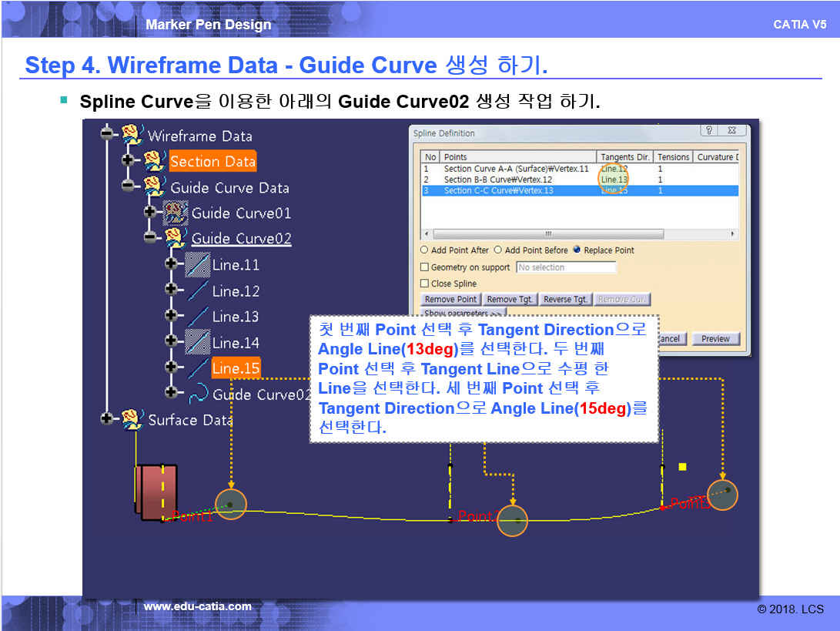This screenshot has height=631, width=840.
Task: Expand the Line.12 tree node
Action: point(171,290)
